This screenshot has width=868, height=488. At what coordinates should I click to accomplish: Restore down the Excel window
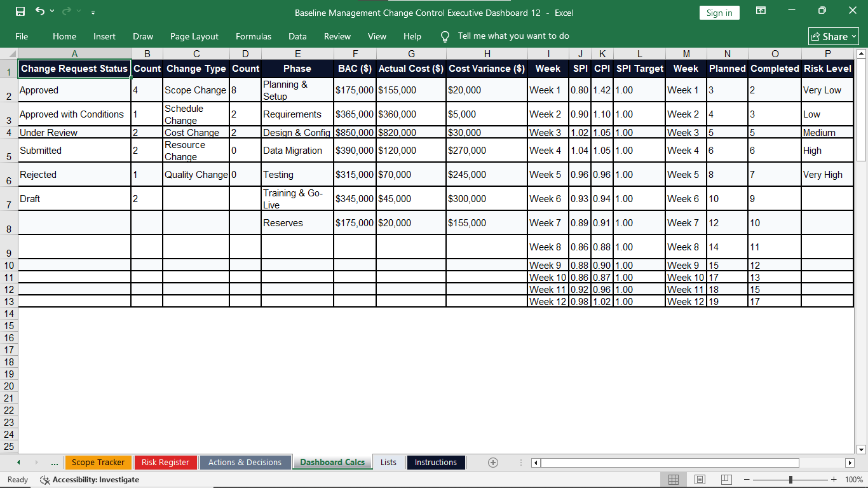pyautogui.click(x=822, y=11)
